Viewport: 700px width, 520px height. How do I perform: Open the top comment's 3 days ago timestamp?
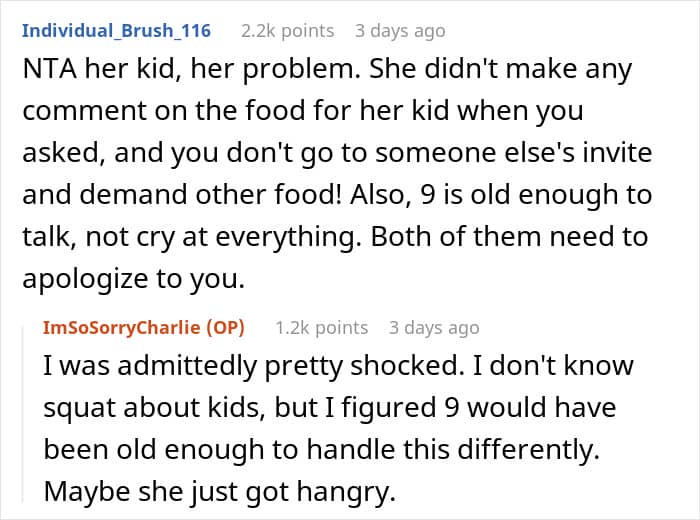coord(400,31)
